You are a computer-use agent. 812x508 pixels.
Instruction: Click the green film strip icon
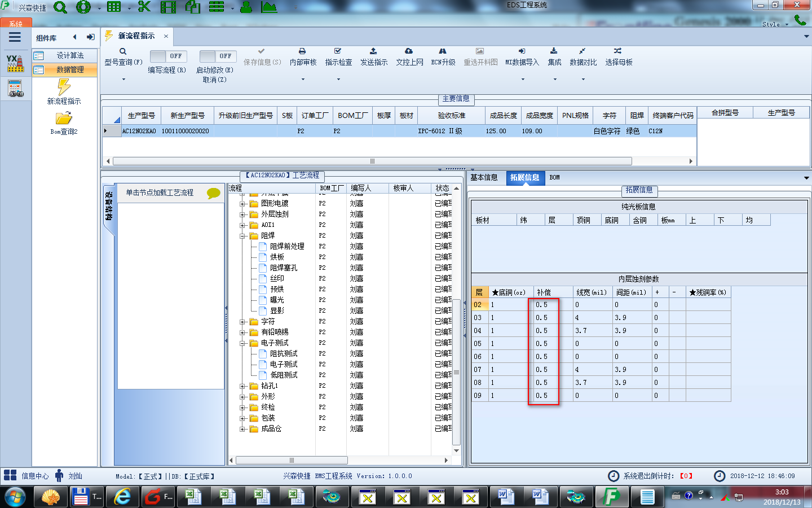pos(168,7)
